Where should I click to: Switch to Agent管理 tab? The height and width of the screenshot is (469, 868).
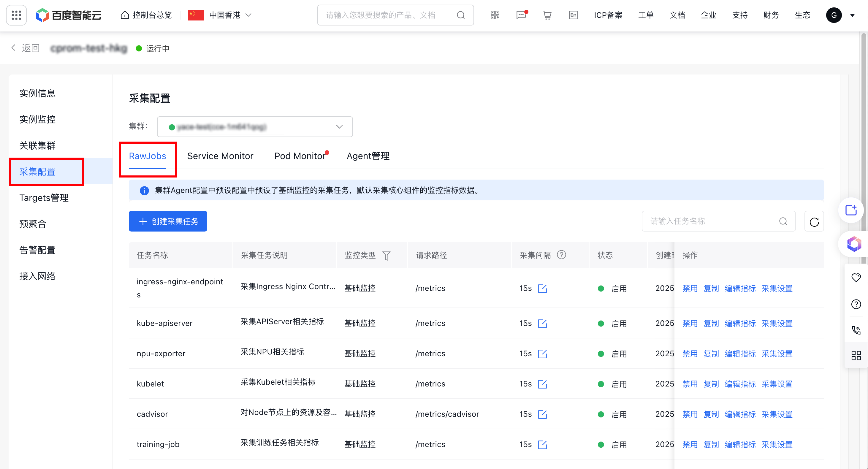pyautogui.click(x=368, y=156)
